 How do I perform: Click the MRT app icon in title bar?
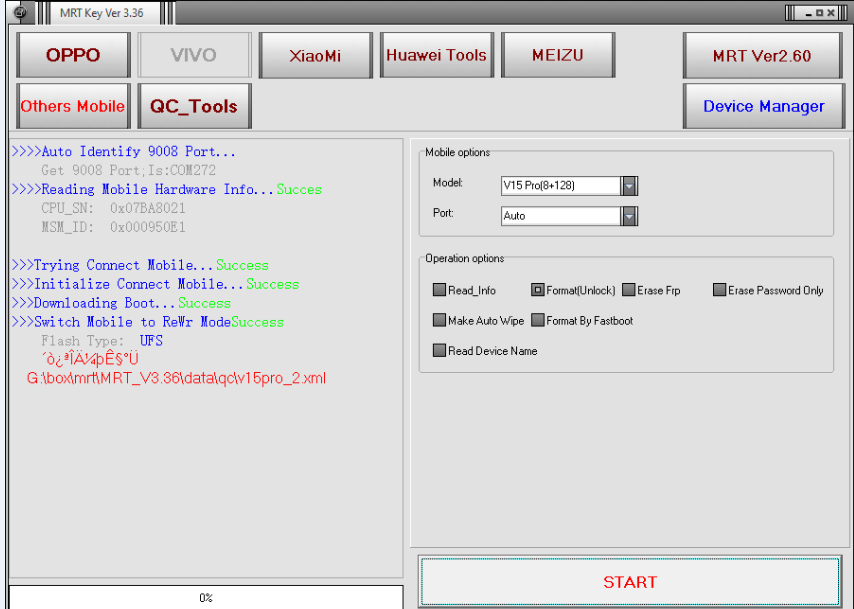[20, 12]
